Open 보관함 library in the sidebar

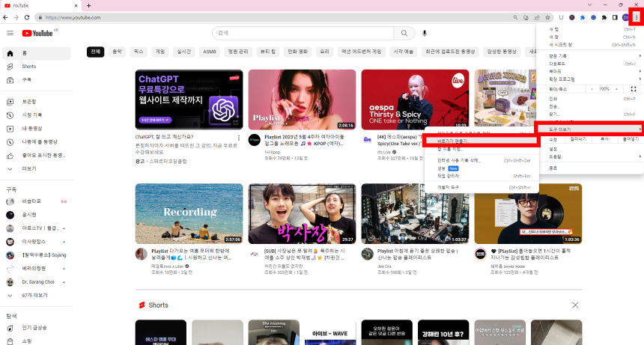point(36,102)
